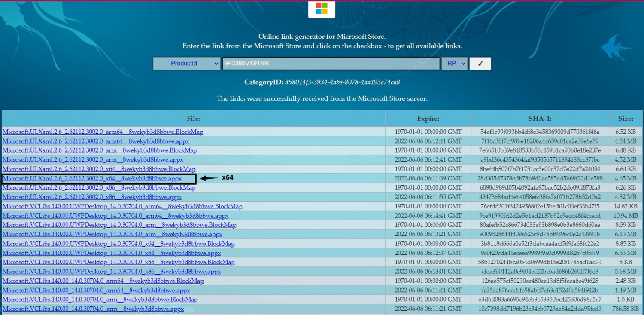
Task: Click expire time 2022-06-06 06:14:41 GMT
Action: (428, 216)
